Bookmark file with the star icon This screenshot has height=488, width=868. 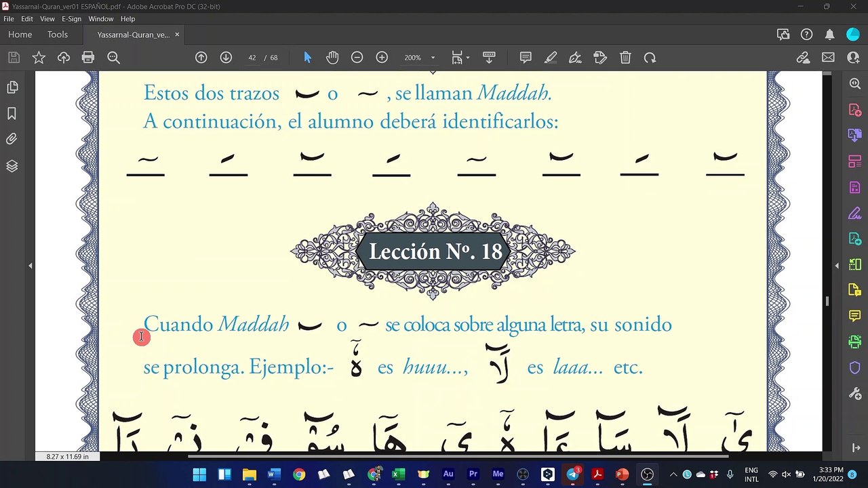click(x=39, y=58)
